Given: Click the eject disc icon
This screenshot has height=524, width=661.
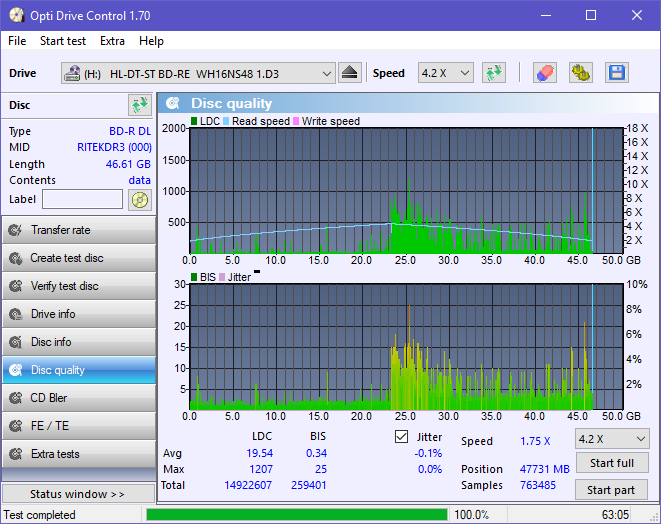Looking at the screenshot, I should pyautogui.click(x=349, y=73).
